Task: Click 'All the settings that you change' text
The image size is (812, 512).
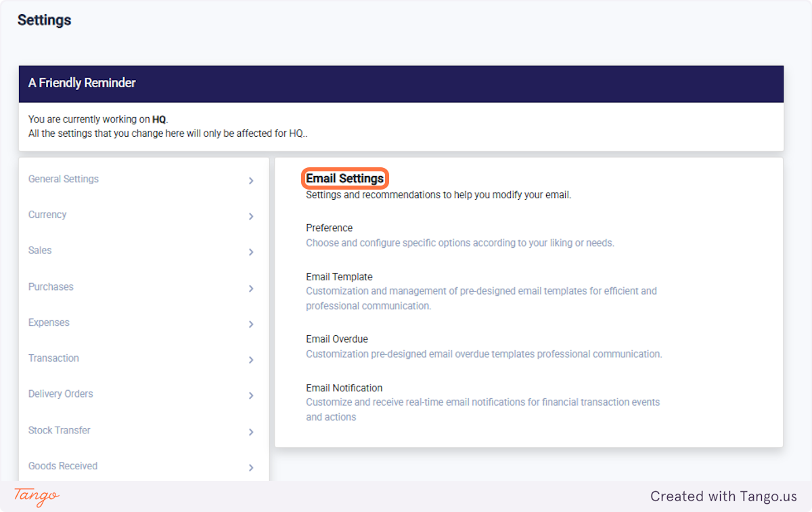Action: coord(168,133)
